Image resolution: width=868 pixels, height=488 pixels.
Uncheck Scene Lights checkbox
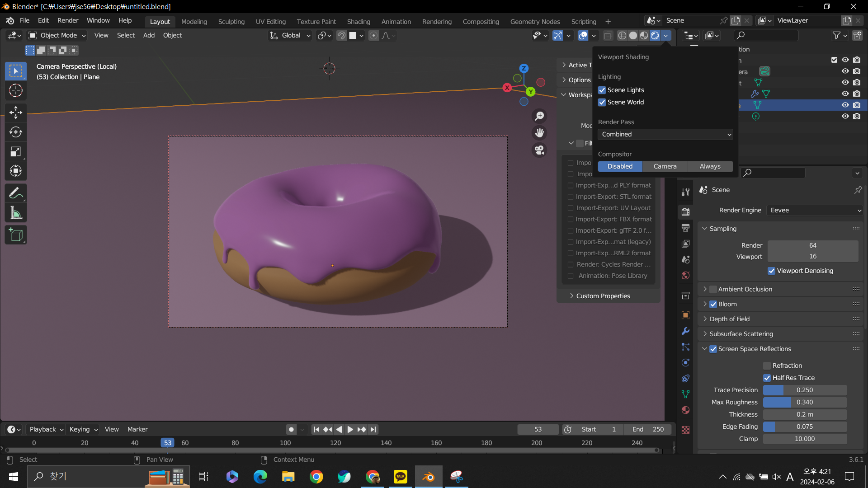(602, 90)
